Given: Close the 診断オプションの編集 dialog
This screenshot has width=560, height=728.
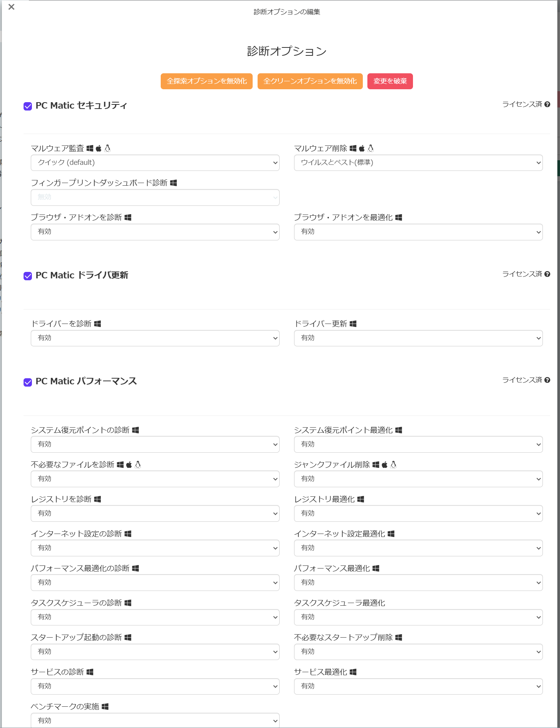Looking at the screenshot, I should tap(11, 7).
